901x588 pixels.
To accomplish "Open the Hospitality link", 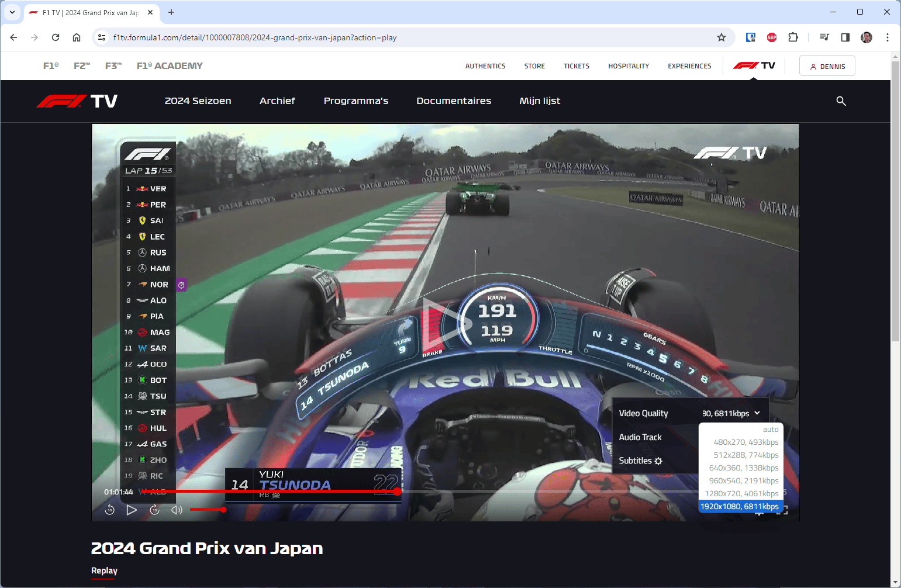I will [x=629, y=66].
